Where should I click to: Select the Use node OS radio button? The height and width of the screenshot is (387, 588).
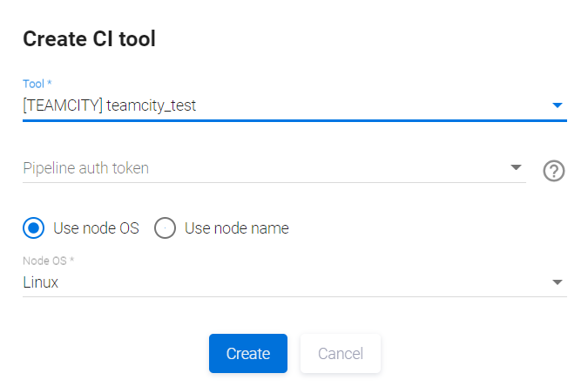pyautogui.click(x=34, y=228)
